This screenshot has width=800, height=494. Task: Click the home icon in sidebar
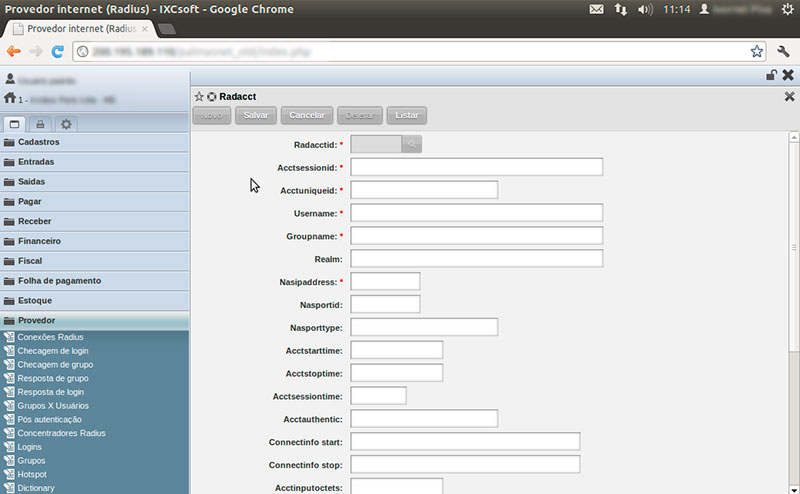pos(10,97)
